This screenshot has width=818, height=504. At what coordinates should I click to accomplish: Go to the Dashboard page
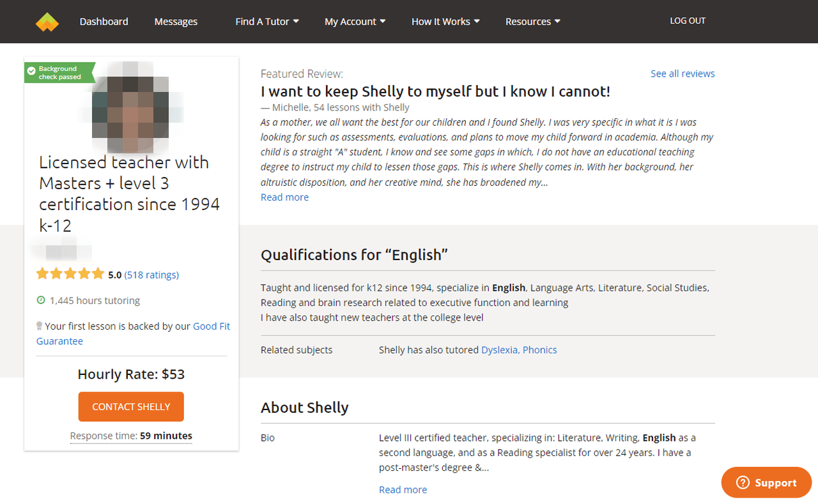[x=104, y=22]
